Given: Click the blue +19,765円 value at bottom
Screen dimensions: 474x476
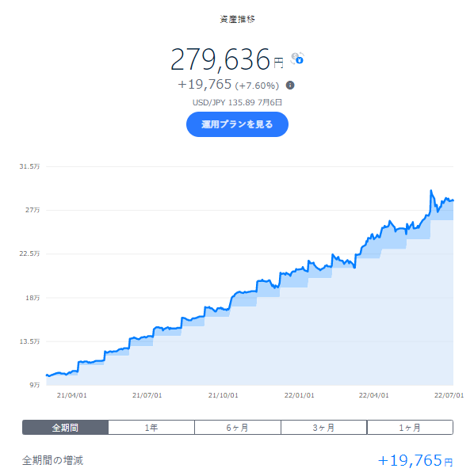Looking at the screenshot, I should point(415,460).
